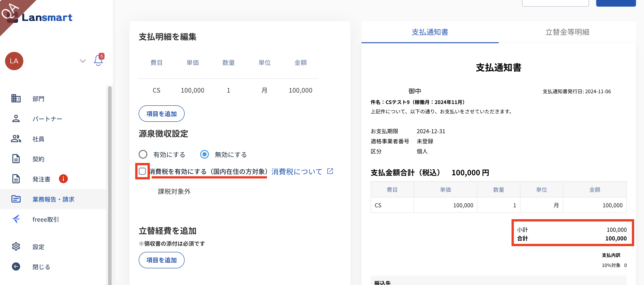The image size is (644, 285).
Task: Click 項目を追加 under 立替経費を追加
Action: click(162, 260)
